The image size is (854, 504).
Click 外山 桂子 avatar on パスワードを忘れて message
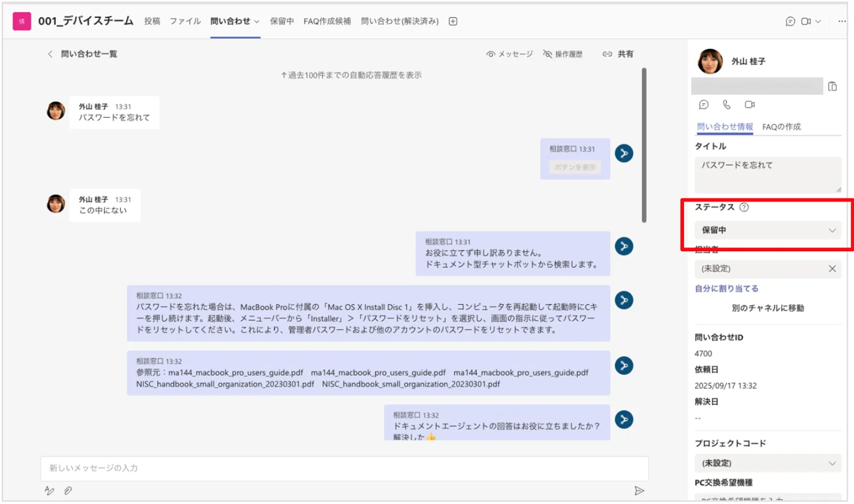pos(56,111)
